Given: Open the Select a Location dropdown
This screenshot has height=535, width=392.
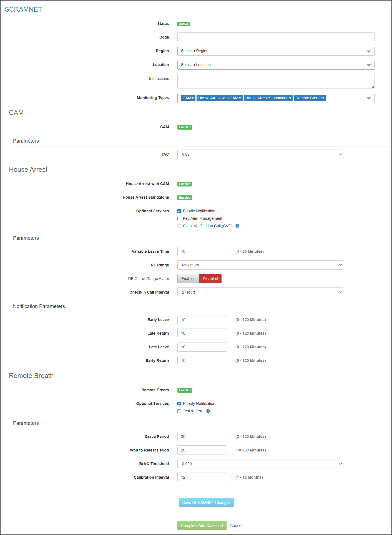Looking at the screenshot, I should (275, 65).
